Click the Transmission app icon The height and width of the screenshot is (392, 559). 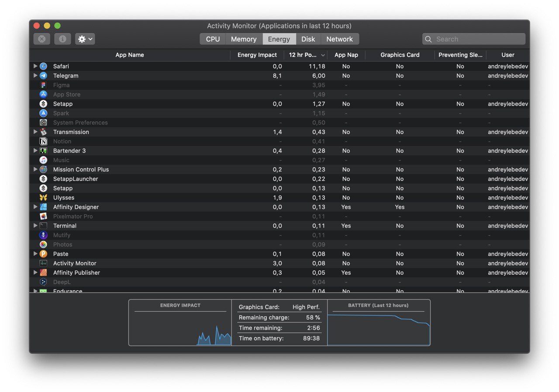[x=43, y=132]
